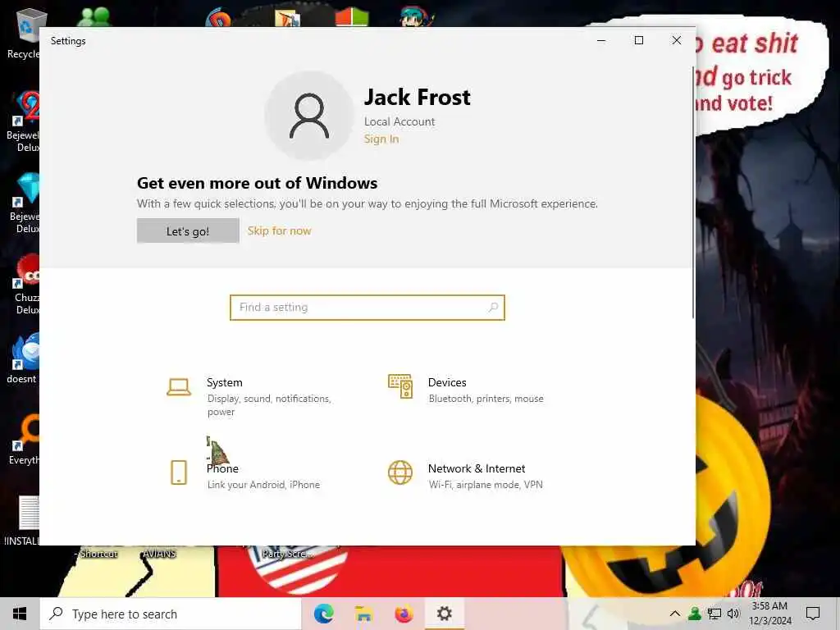Screen dimensions: 840x630
Task: Launch Firefox from taskbar
Action: (404, 614)
